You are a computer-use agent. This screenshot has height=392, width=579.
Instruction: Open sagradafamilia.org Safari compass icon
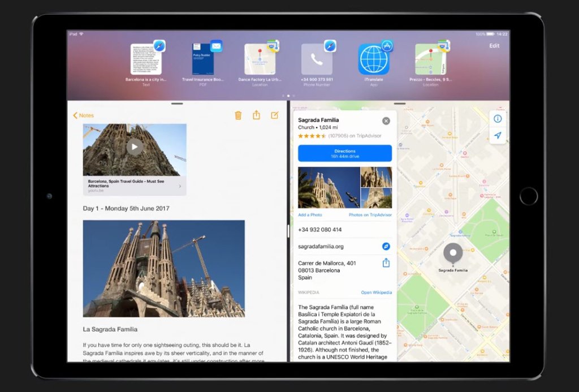tap(386, 247)
